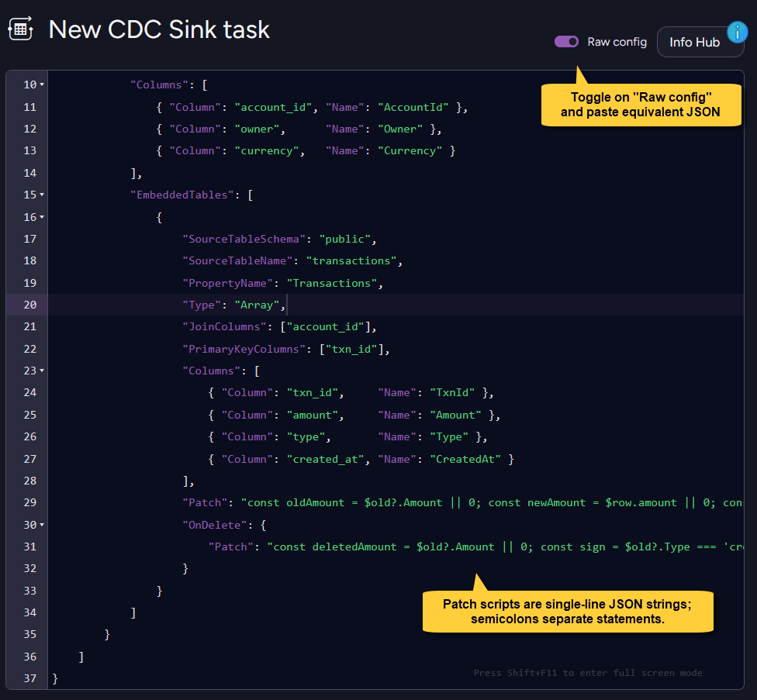757x700 pixels.
Task: Toggle the Raw config switch
Action: tap(566, 42)
